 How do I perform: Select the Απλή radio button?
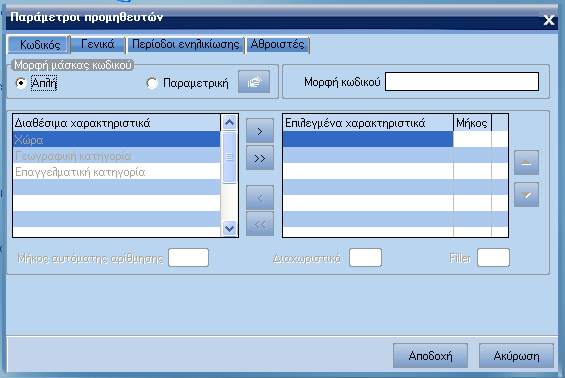(21, 83)
